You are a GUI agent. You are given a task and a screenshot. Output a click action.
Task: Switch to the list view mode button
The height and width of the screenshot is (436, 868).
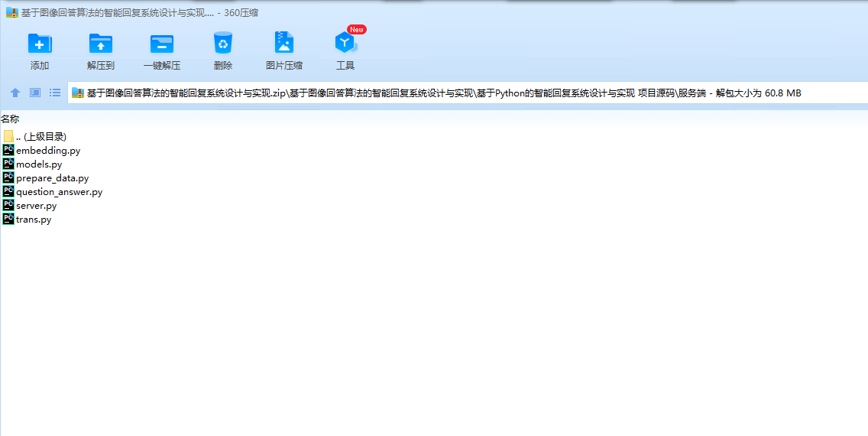point(55,93)
